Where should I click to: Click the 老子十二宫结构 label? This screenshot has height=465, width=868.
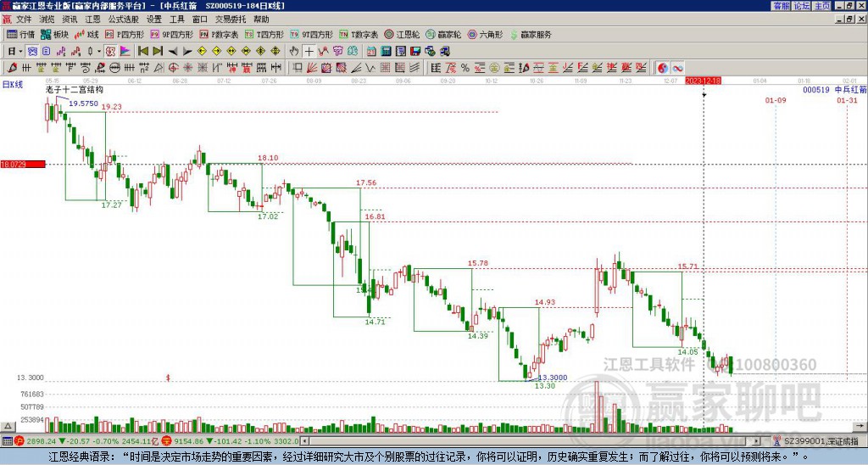[75, 89]
